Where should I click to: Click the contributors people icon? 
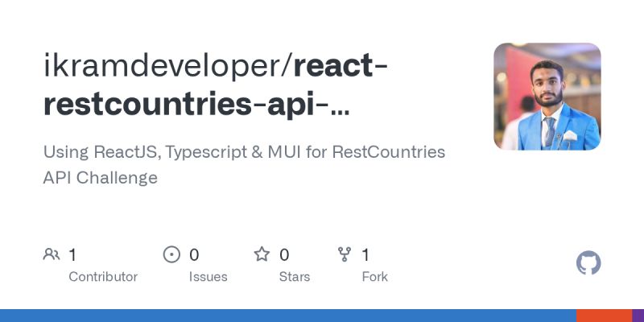tap(52, 254)
